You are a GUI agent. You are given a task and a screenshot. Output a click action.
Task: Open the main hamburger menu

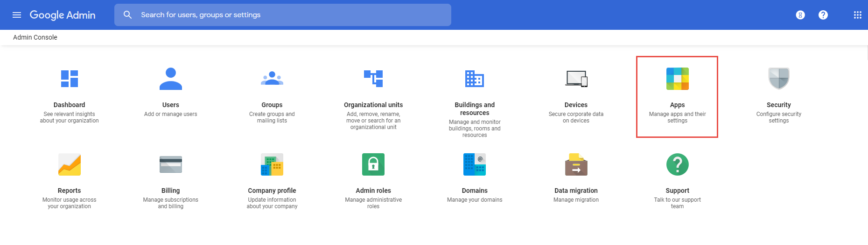17,15
